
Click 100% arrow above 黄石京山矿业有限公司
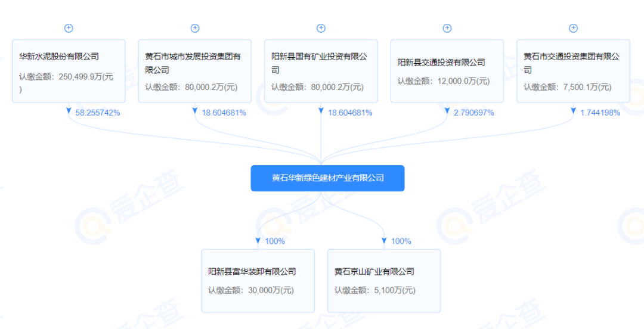tap(385, 241)
